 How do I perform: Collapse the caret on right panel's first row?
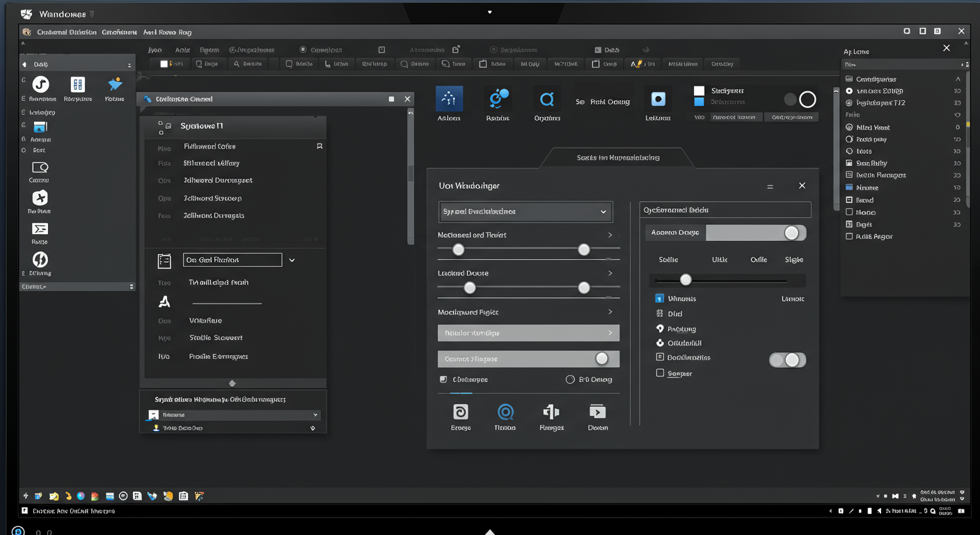click(958, 79)
